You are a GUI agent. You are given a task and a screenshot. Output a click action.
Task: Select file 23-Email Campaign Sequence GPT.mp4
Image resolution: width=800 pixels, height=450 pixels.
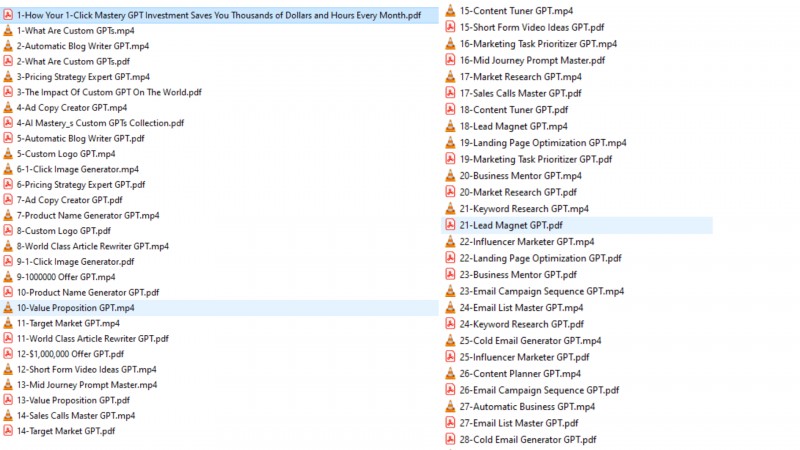pos(541,291)
